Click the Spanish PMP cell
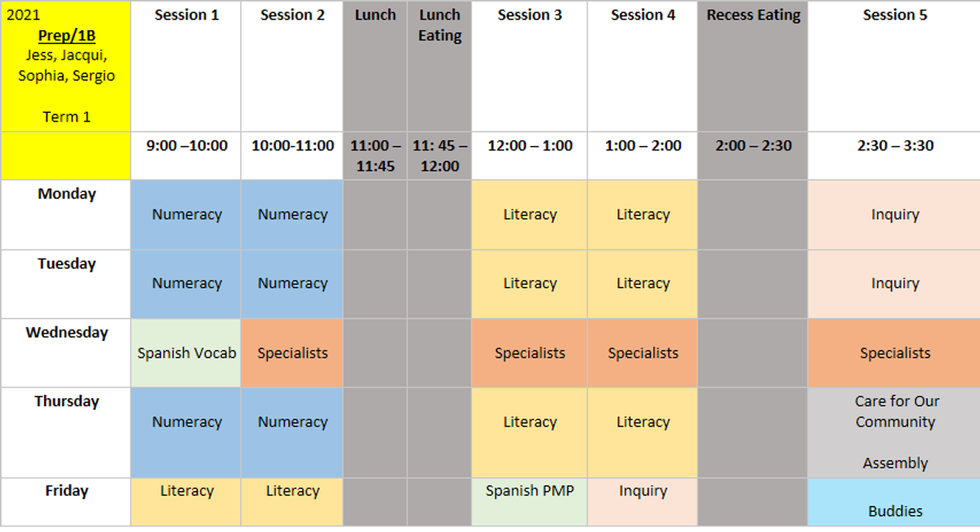980x532 pixels. (x=529, y=502)
